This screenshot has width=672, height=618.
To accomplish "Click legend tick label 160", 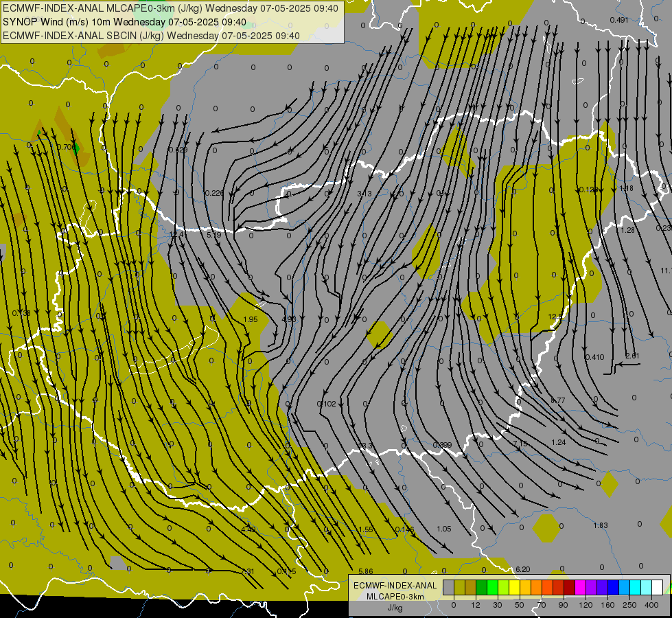I will point(607,605).
